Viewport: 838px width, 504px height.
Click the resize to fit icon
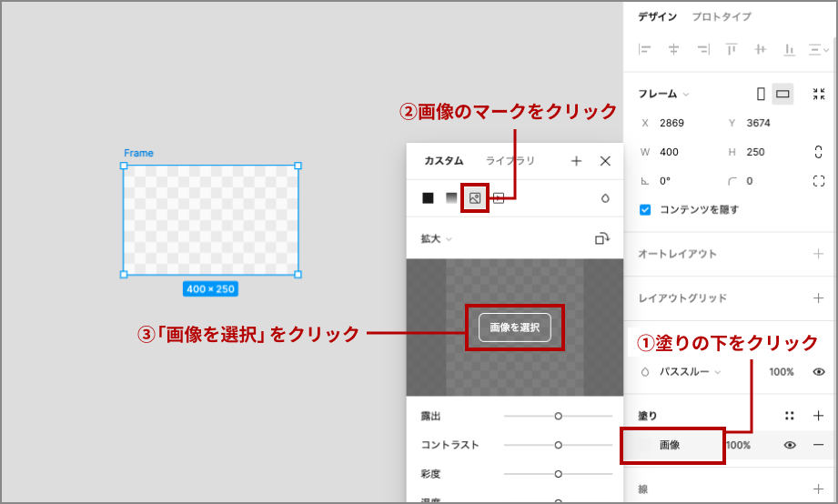(818, 94)
